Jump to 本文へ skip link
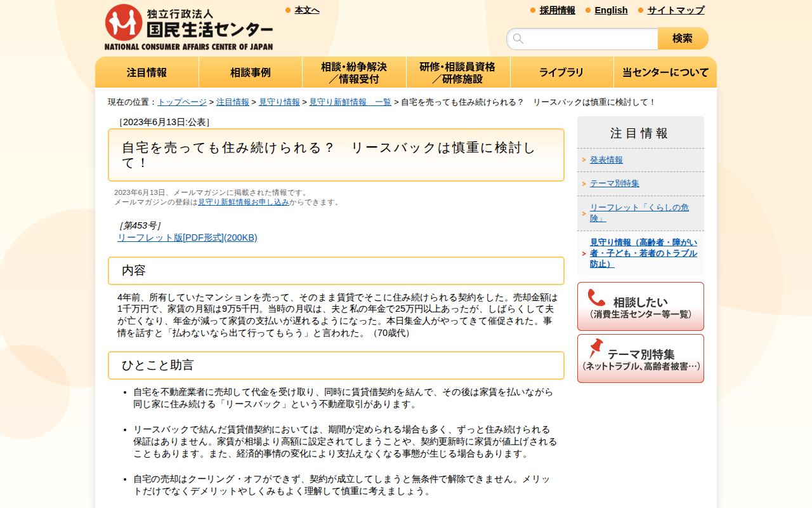The width and height of the screenshot is (812, 508). click(307, 10)
